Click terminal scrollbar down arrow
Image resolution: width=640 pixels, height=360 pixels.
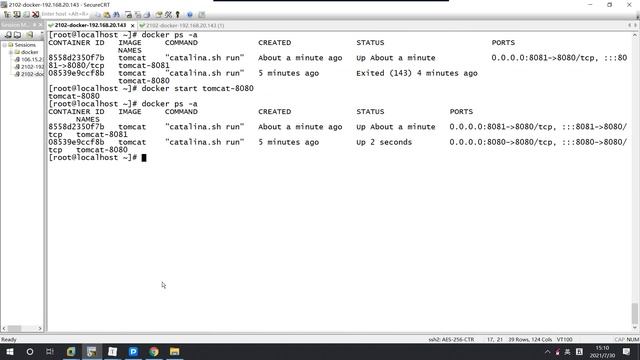click(635, 328)
